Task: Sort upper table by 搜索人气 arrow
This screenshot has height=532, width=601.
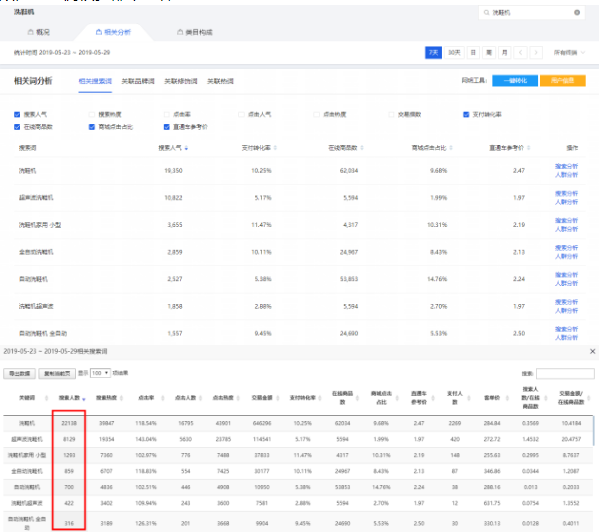Action: (x=186, y=148)
